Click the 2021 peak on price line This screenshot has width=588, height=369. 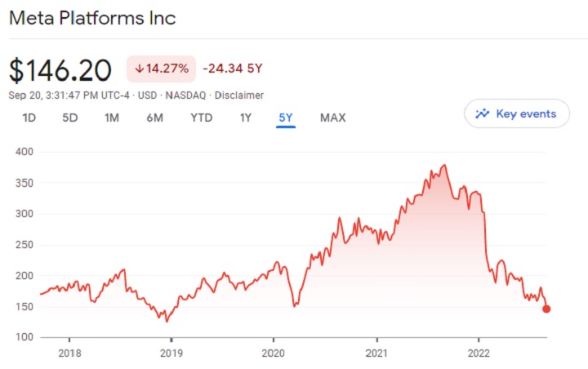click(x=444, y=166)
